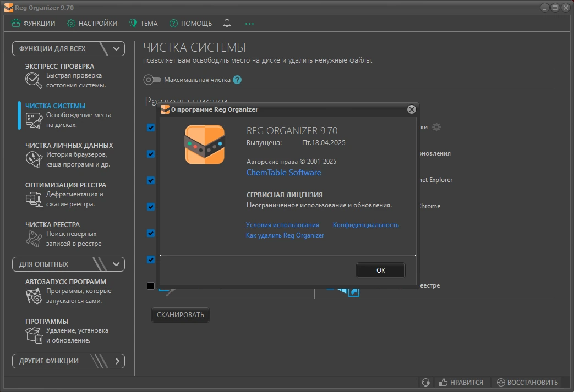Click the НРАВИТСЯ thumbs-up button
The image size is (574, 392).
coord(461,382)
